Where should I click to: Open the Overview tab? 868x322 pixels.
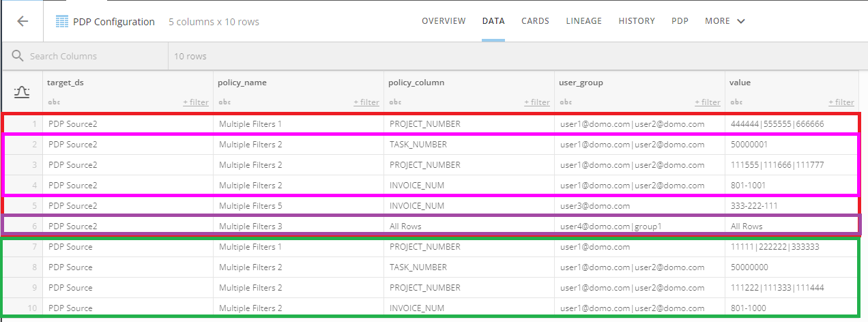[444, 21]
